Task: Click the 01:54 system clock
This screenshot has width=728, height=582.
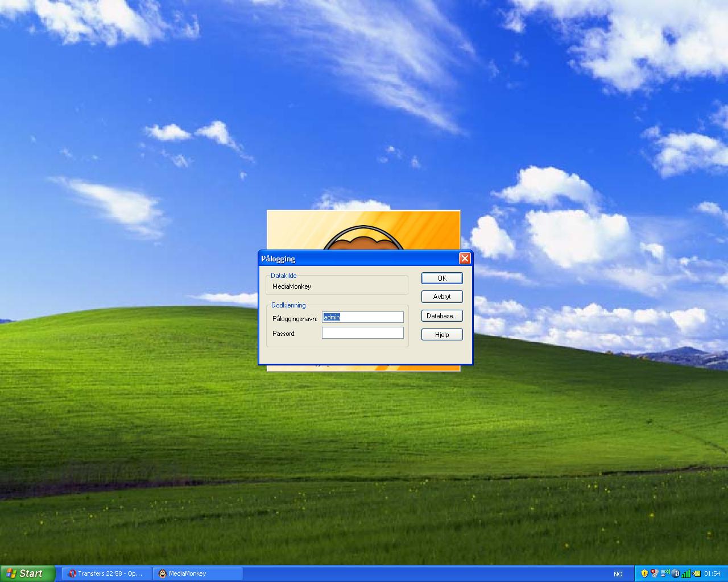Action: [x=712, y=573]
